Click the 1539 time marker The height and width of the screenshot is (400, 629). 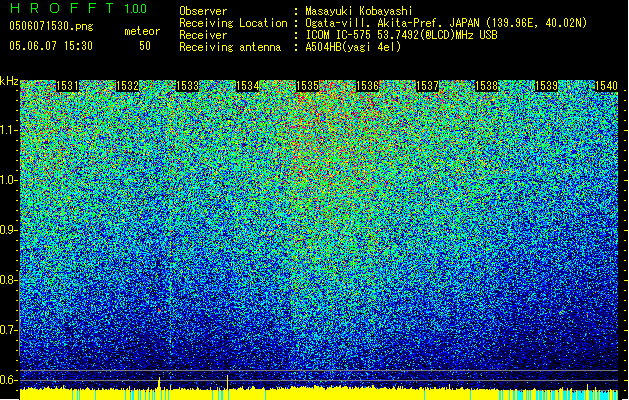pyautogui.click(x=547, y=86)
